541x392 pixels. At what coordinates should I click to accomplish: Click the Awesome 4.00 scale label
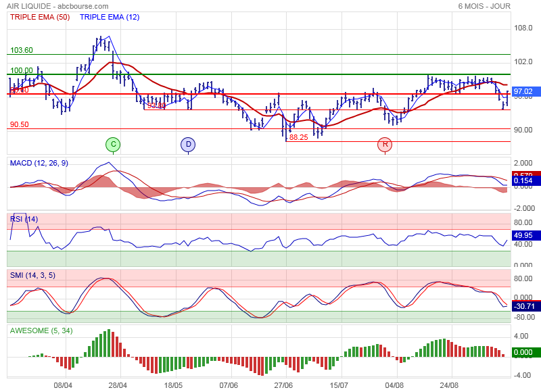pos(521,336)
